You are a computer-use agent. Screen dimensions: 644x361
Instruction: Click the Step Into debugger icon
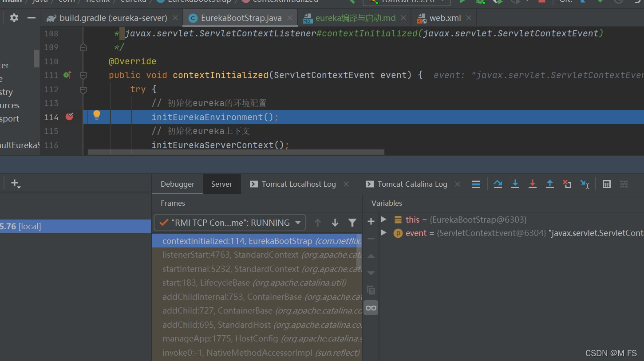pos(515,184)
